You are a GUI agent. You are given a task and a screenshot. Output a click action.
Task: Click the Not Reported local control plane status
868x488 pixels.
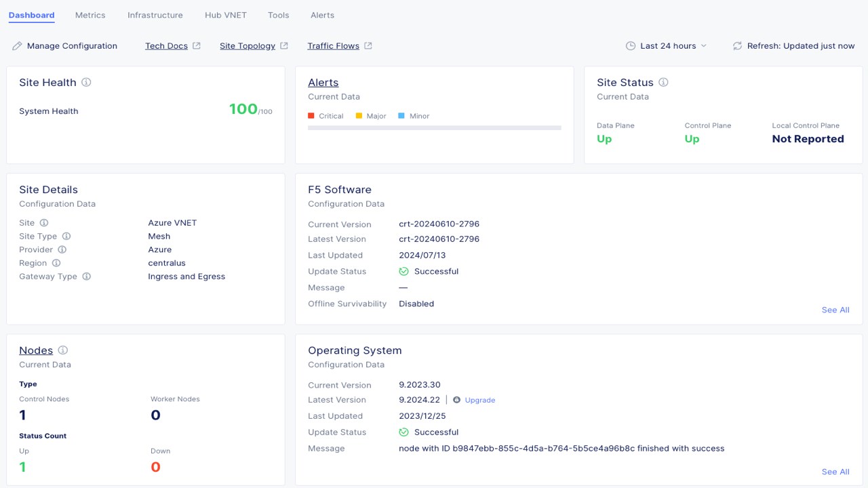point(808,139)
